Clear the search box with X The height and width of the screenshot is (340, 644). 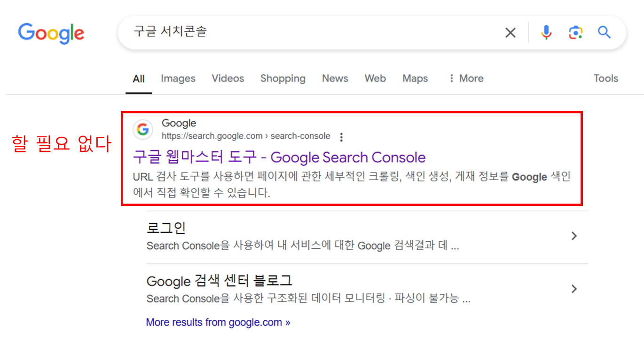tap(510, 32)
